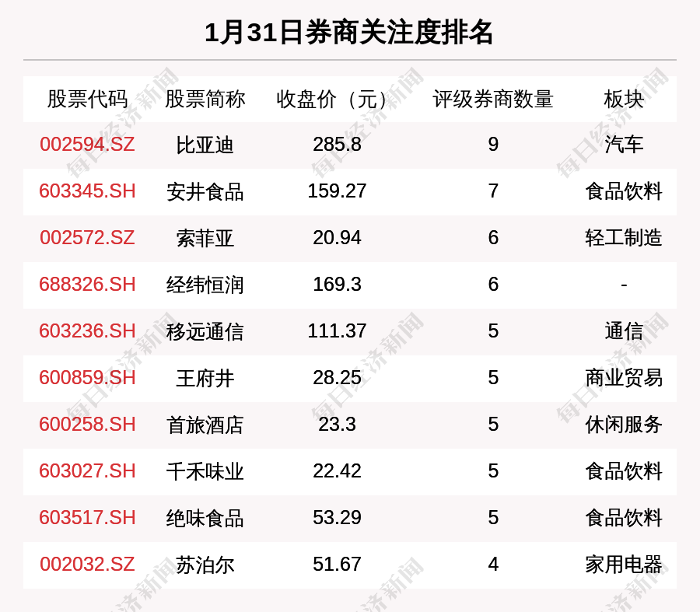
Task: Select stock name 首旅酒店
Action: pyautogui.click(x=205, y=425)
